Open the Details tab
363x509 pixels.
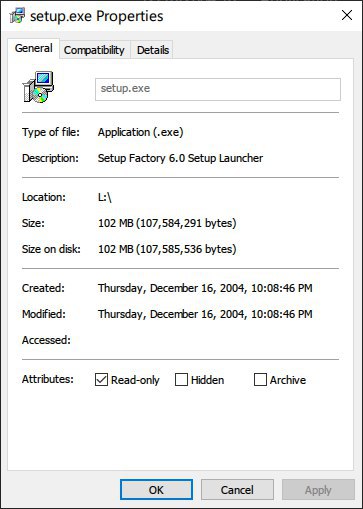153,50
